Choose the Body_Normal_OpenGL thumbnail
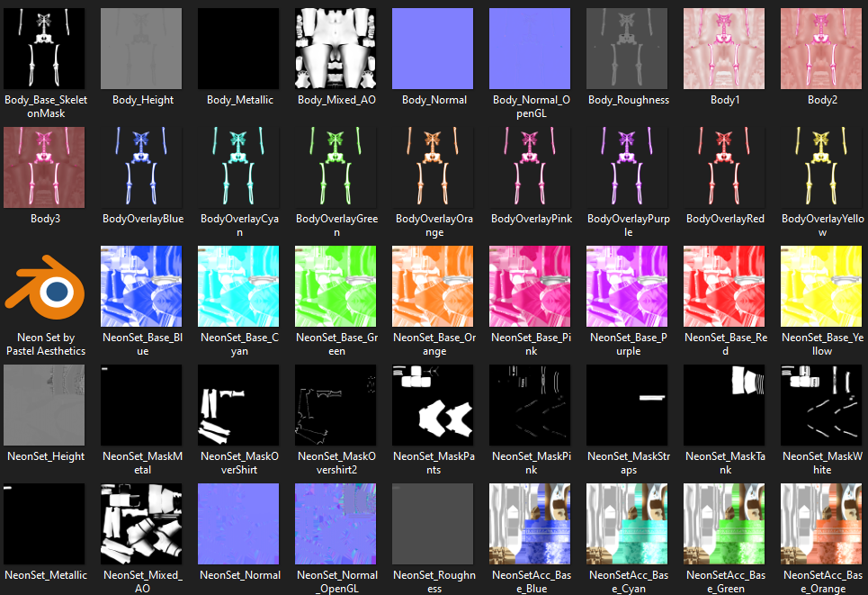The width and height of the screenshot is (868, 595). pyautogui.click(x=530, y=49)
